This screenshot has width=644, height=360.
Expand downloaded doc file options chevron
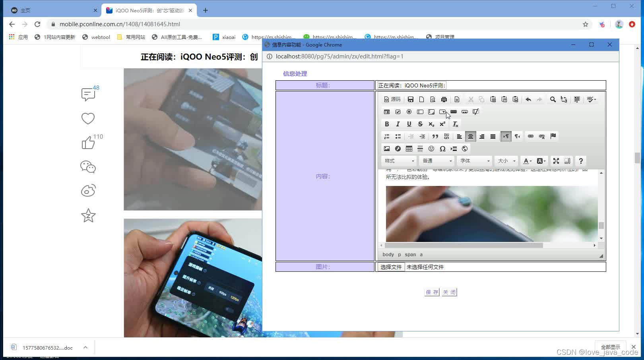coord(85,347)
